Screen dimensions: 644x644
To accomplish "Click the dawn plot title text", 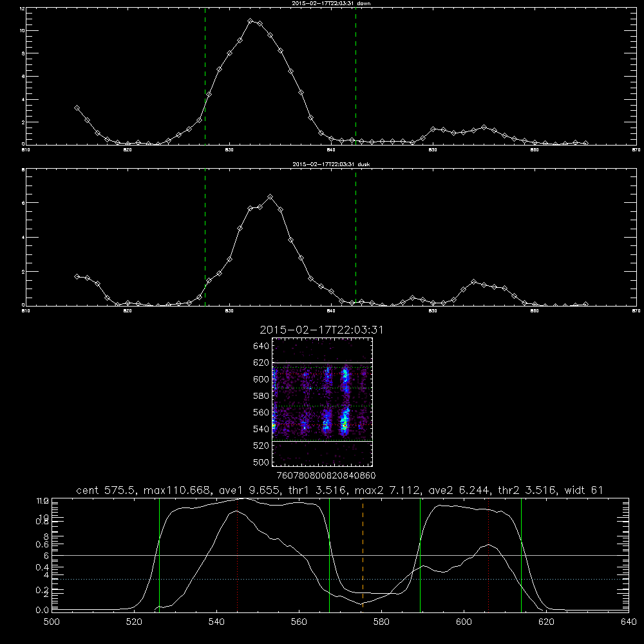I will click(x=331, y=3).
